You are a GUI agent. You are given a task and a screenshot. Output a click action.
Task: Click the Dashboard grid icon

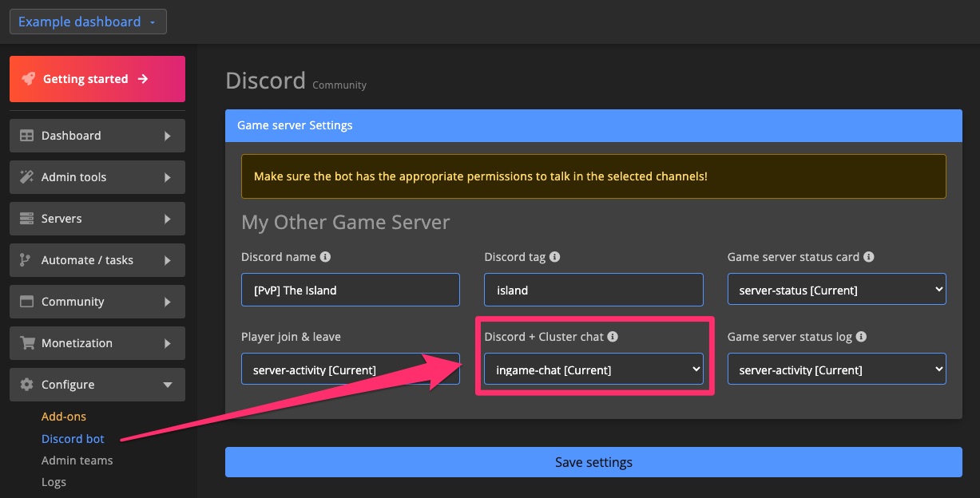tap(28, 136)
